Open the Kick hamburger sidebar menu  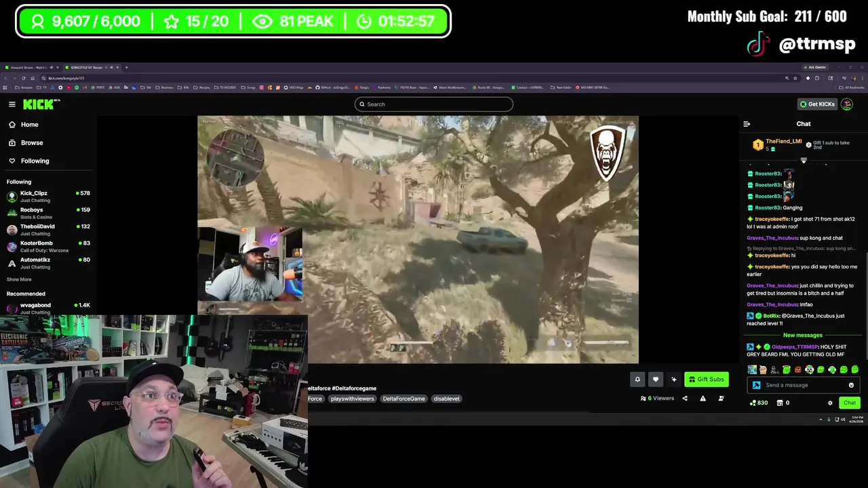12,104
